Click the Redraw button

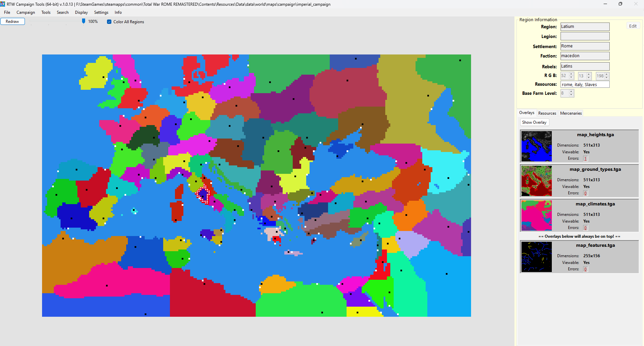click(x=12, y=22)
